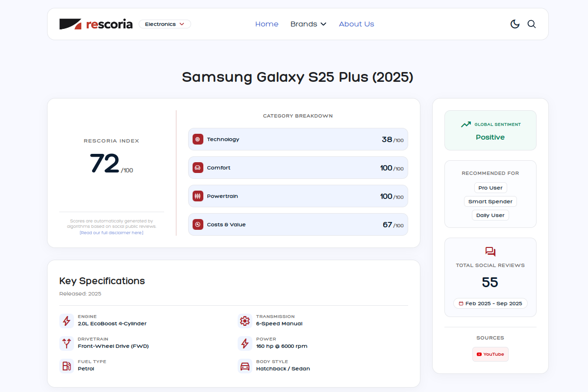Select the Daily User tag

click(490, 215)
